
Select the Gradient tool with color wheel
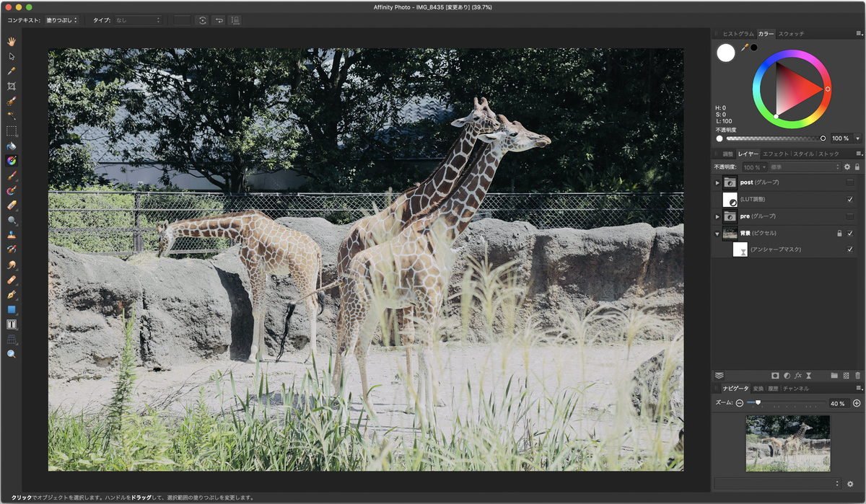coord(12,160)
